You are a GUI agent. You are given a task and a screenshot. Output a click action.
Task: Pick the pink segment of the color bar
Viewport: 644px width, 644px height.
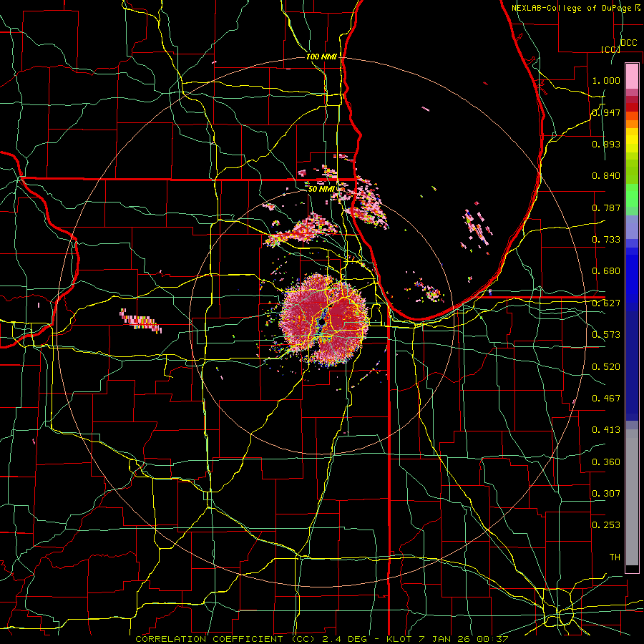(632, 76)
